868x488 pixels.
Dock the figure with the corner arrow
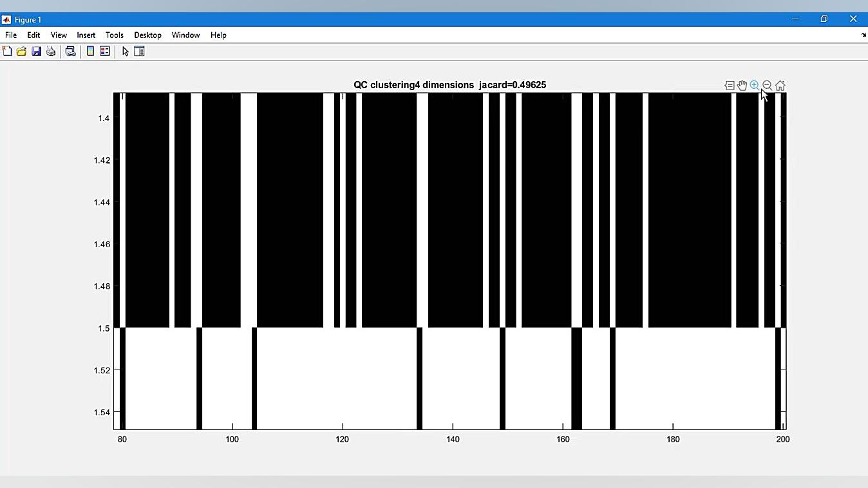863,35
